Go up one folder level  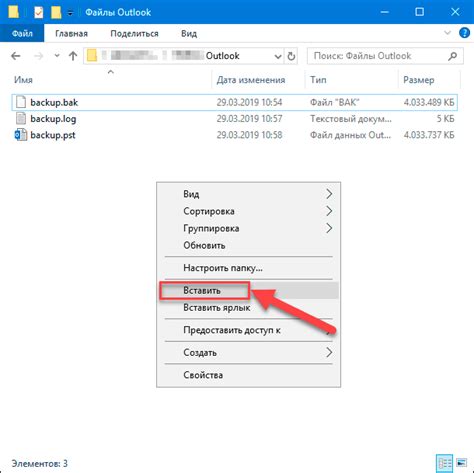[73, 56]
